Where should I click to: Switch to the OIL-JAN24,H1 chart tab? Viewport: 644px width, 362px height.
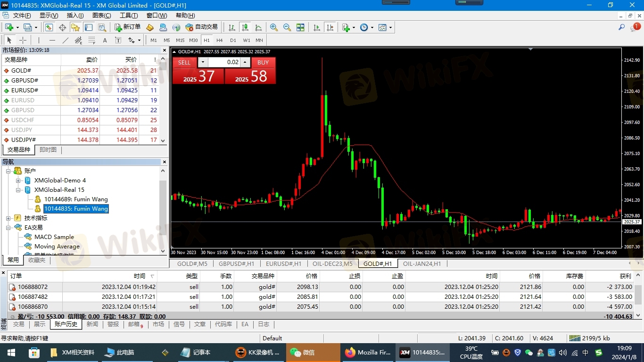click(x=422, y=264)
